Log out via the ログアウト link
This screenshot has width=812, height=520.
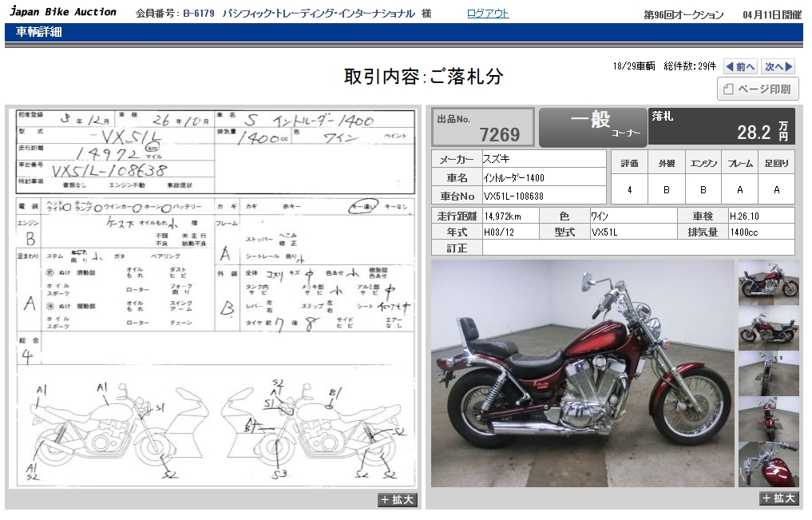(x=487, y=14)
